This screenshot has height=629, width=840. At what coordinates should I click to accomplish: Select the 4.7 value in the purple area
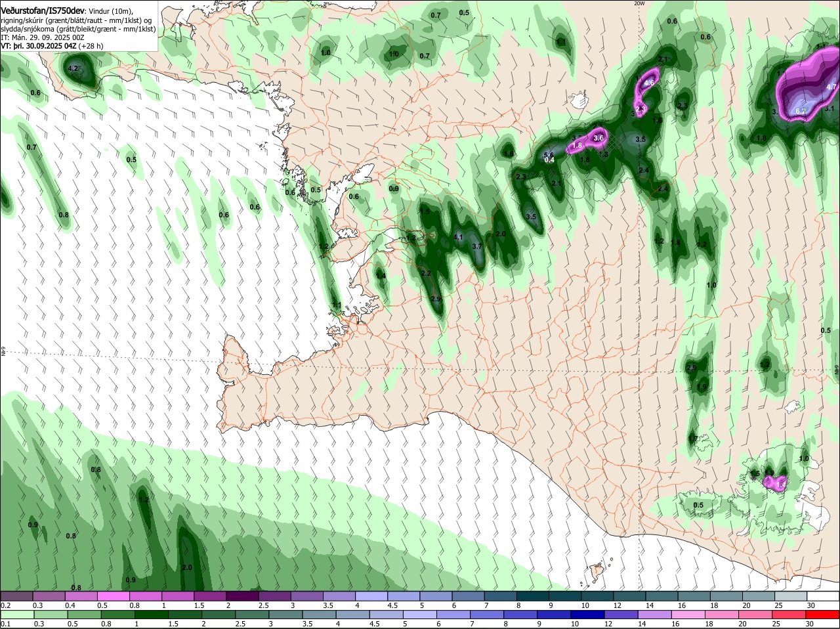831,87
